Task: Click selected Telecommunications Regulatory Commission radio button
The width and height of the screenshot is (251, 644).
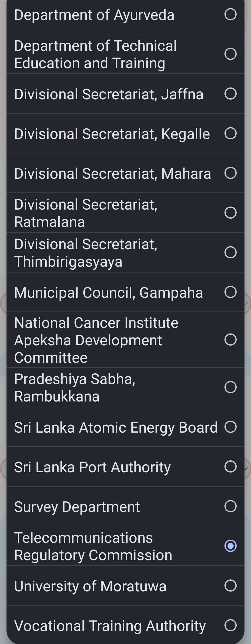Action: [230, 546]
